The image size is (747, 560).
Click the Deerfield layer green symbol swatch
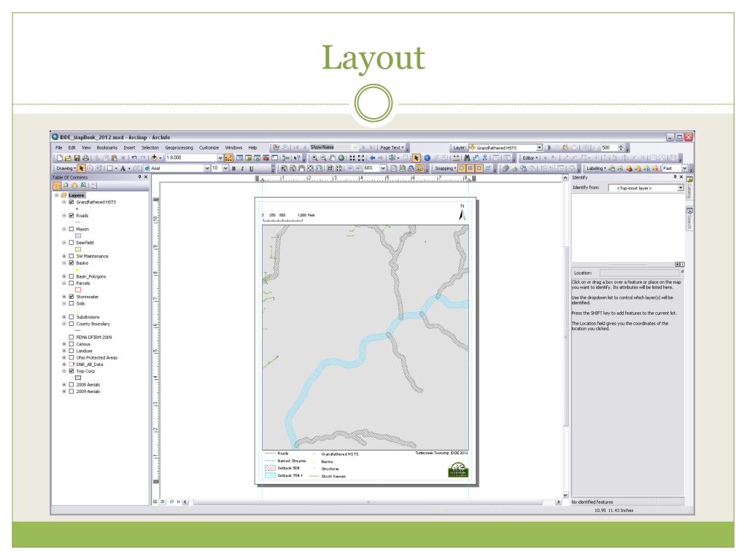78,249
